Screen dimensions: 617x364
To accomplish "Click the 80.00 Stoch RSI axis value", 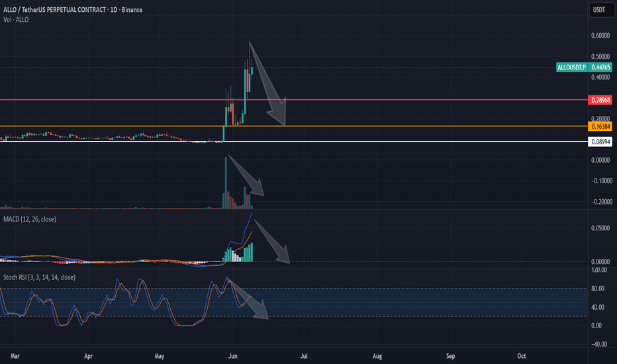I will pyautogui.click(x=598, y=289).
